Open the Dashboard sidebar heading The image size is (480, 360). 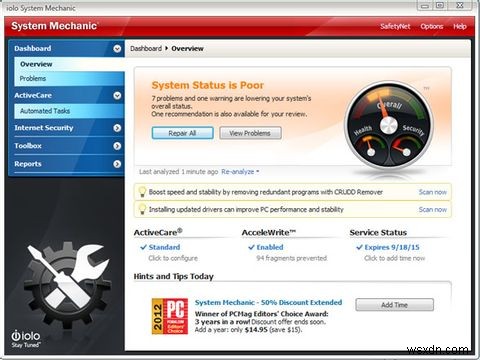tap(33, 48)
